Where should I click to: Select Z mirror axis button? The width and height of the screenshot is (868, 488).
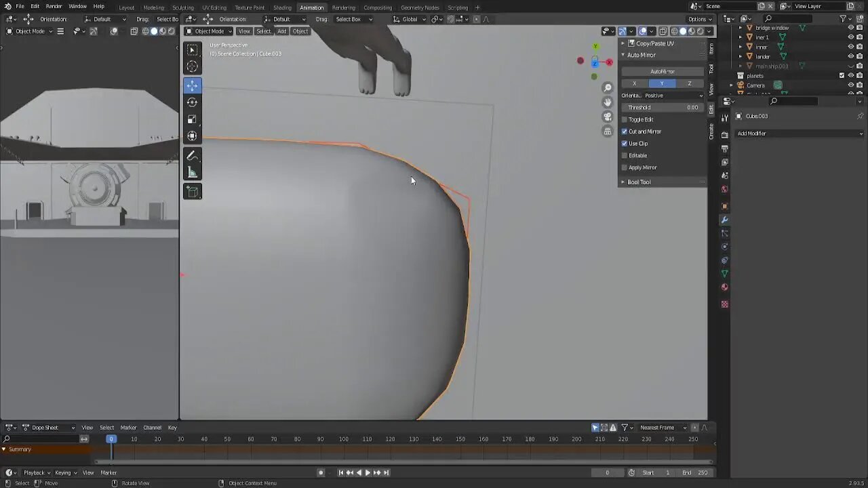[690, 83]
